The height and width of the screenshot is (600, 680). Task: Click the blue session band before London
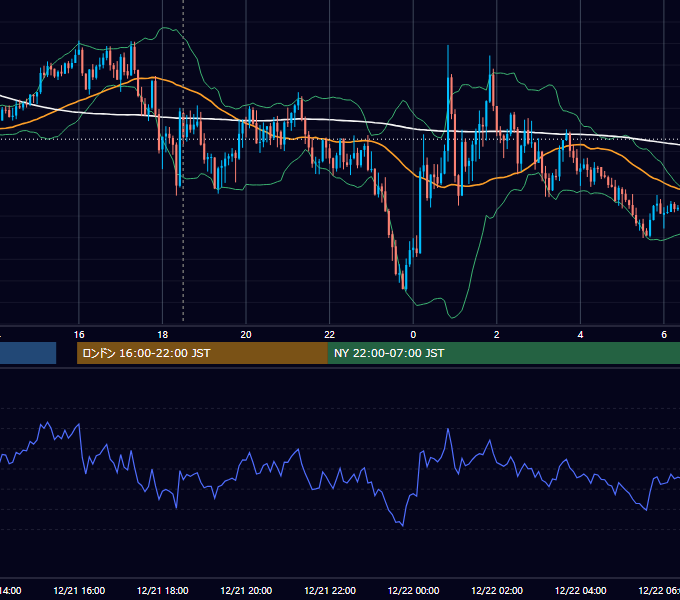pos(28,353)
